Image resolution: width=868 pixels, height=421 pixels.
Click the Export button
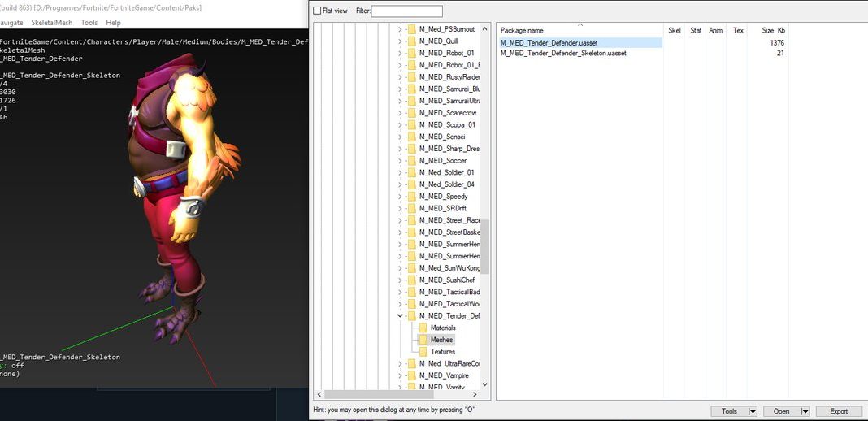[839, 411]
